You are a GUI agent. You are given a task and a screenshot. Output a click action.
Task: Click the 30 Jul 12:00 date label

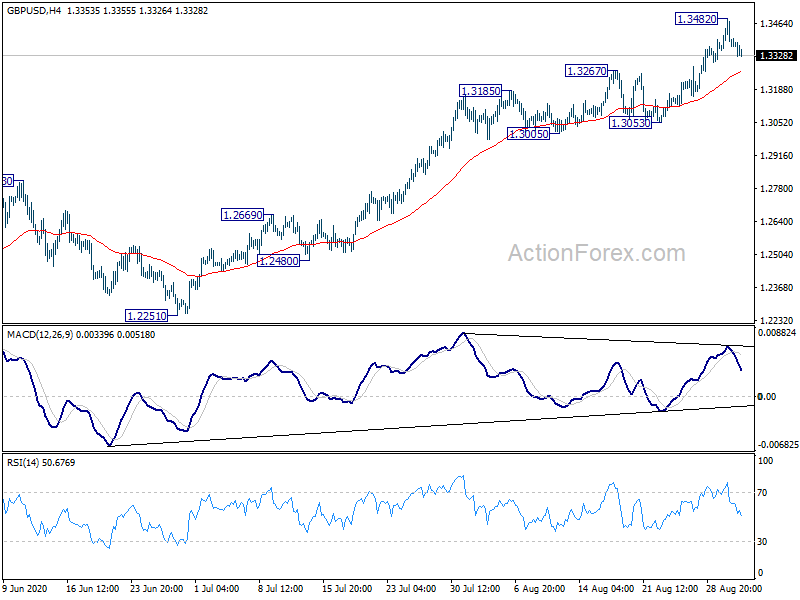(x=475, y=588)
